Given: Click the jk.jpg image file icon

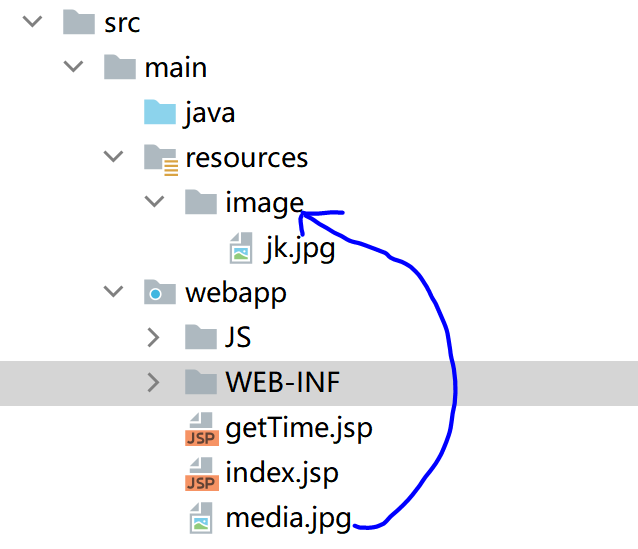Looking at the screenshot, I should click(x=241, y=248).
